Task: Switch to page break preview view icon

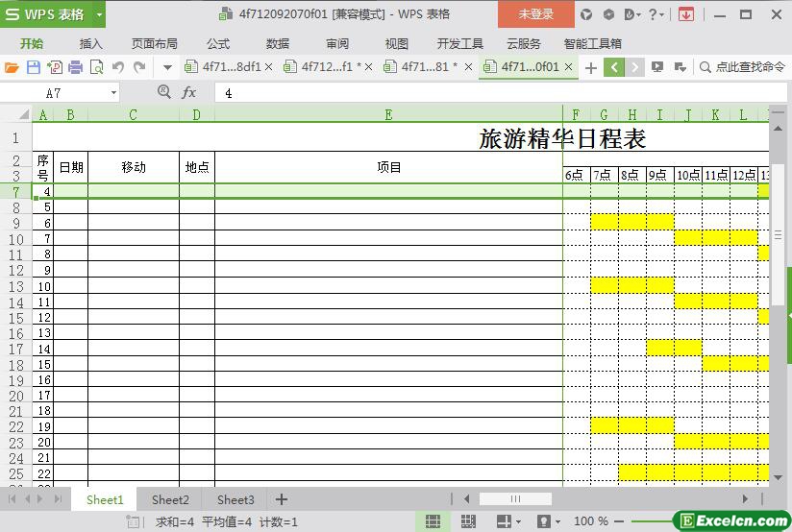Action: point(468,521)
